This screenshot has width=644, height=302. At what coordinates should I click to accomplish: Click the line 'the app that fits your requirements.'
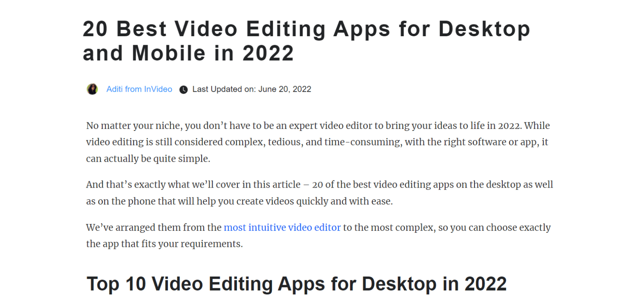point(164,244)
